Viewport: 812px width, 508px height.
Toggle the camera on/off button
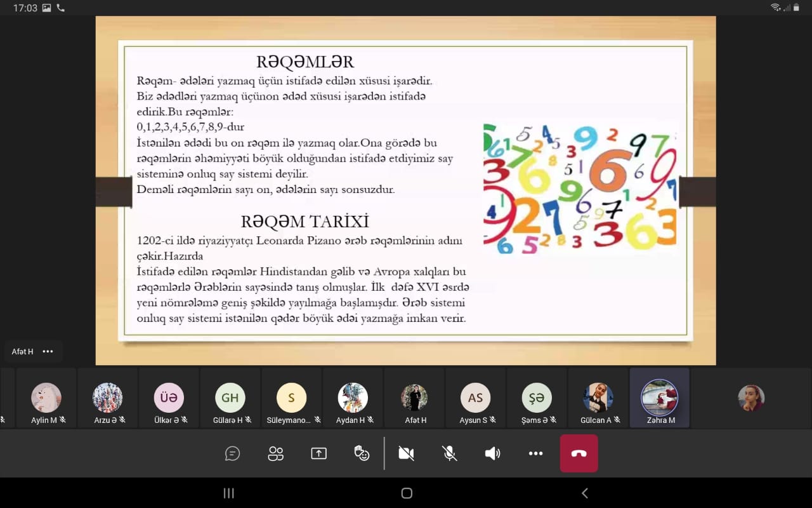406,453
